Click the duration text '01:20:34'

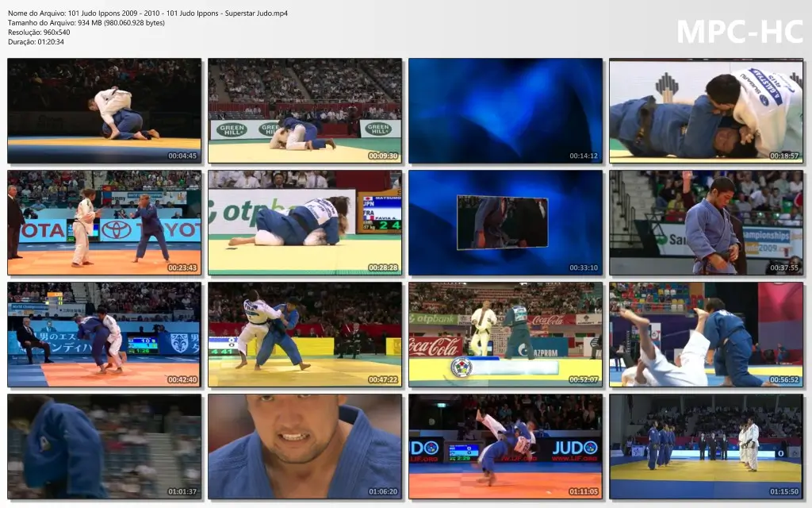click(x=51, y=42)
